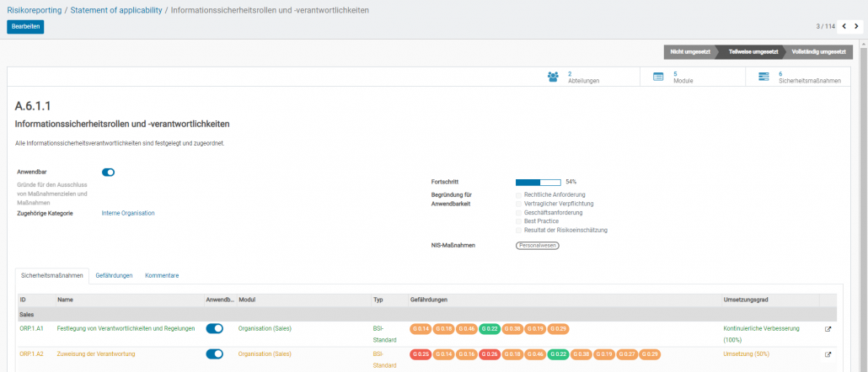Screen dimensions: 868x372
Task: Click the Module window icon
Action: click(658, 77)
